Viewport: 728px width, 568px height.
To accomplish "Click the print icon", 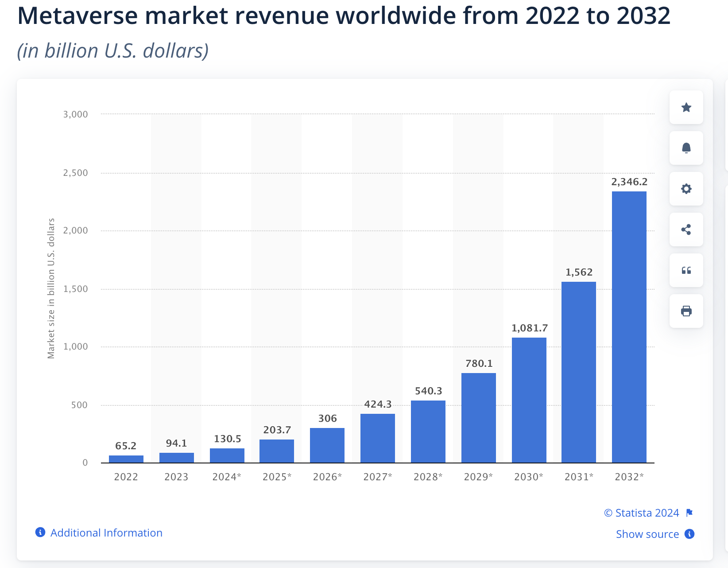I will [686, 311].
